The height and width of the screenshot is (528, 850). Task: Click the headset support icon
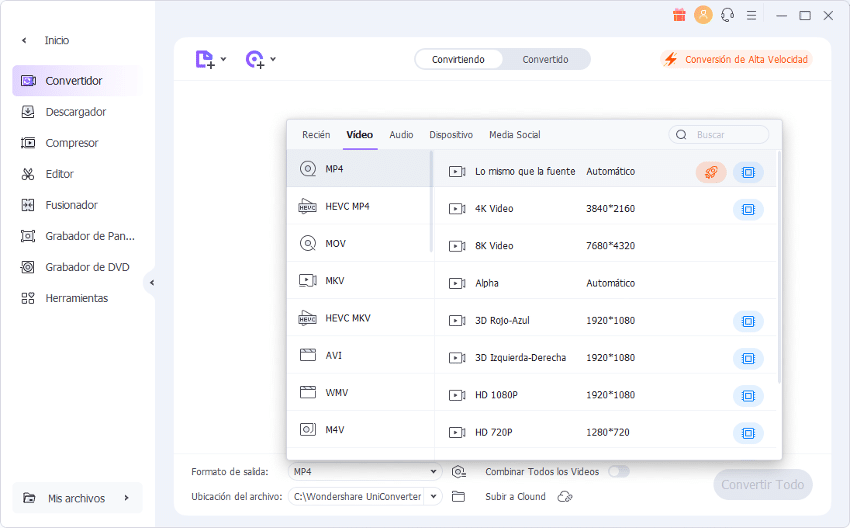pyautogui.click(x=728, y=15)
